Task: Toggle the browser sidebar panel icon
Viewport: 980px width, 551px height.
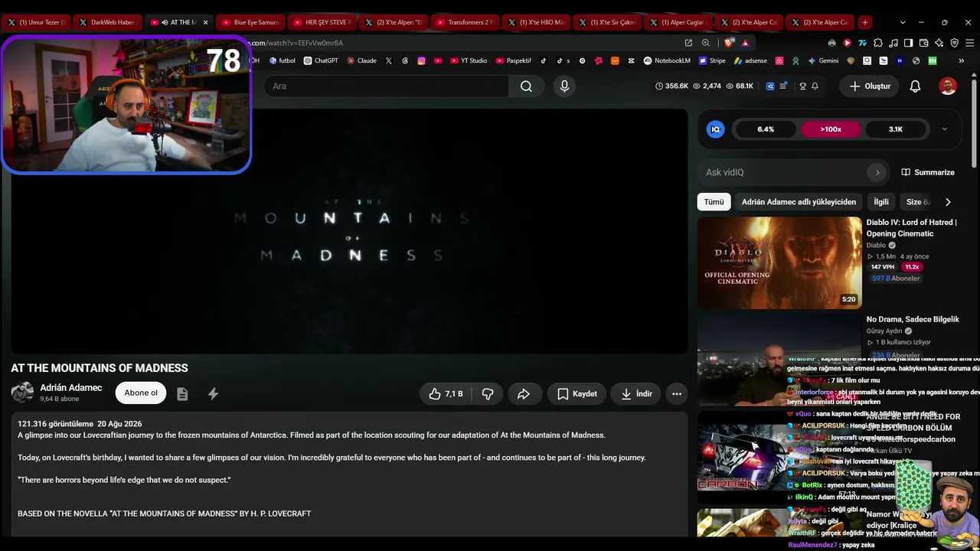Action: point(908,43)
